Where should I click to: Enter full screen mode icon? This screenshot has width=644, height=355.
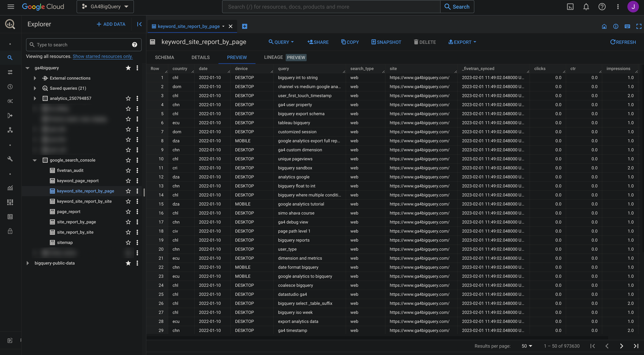pyautogui.click(x=639, y=26)
